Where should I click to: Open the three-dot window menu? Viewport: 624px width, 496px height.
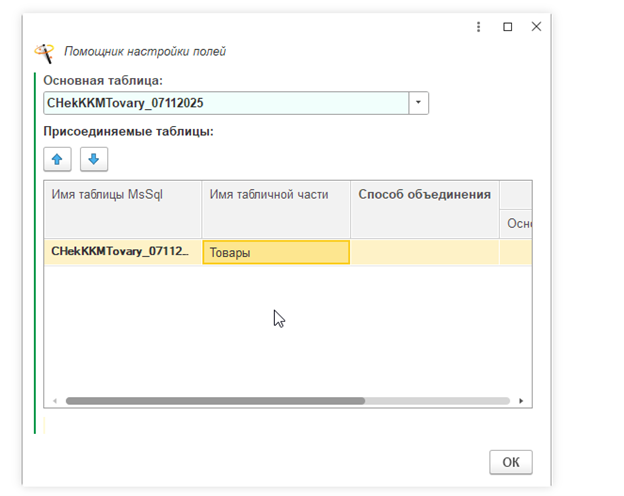tap(479, 27)
